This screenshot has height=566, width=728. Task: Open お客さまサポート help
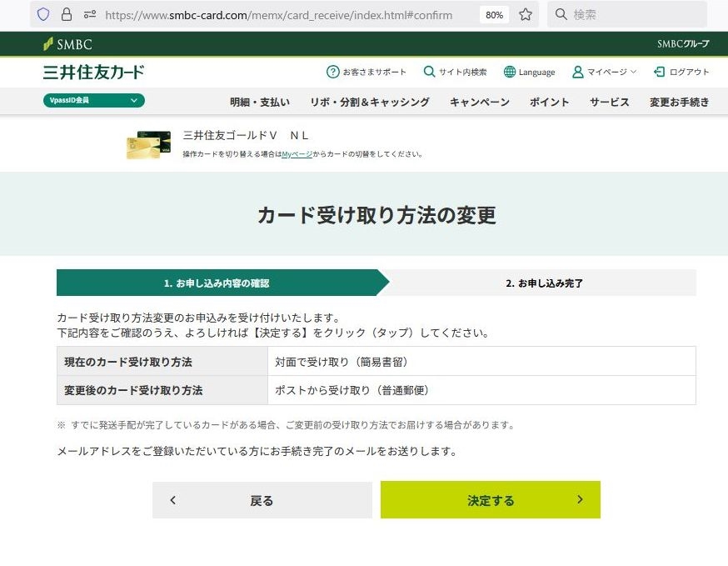click(366, 72)
